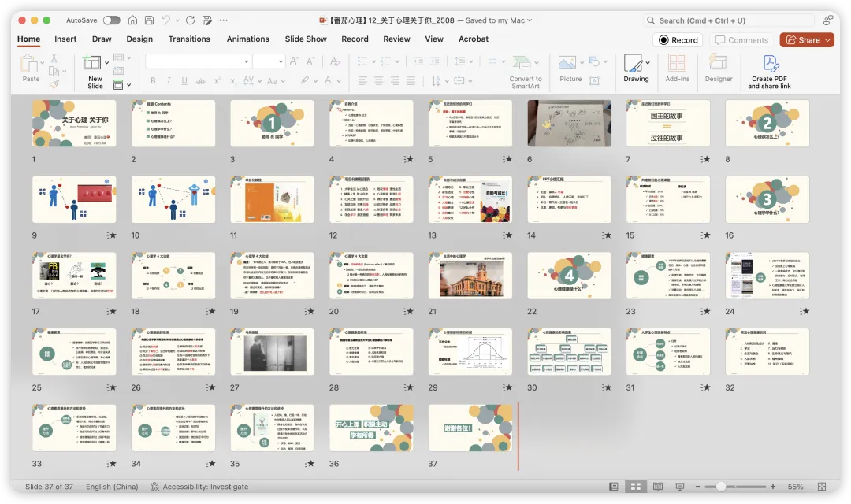Open the font name combo box
Image resolution: width=851 pixels, height=504 pixels.
[x=198, y=61]
